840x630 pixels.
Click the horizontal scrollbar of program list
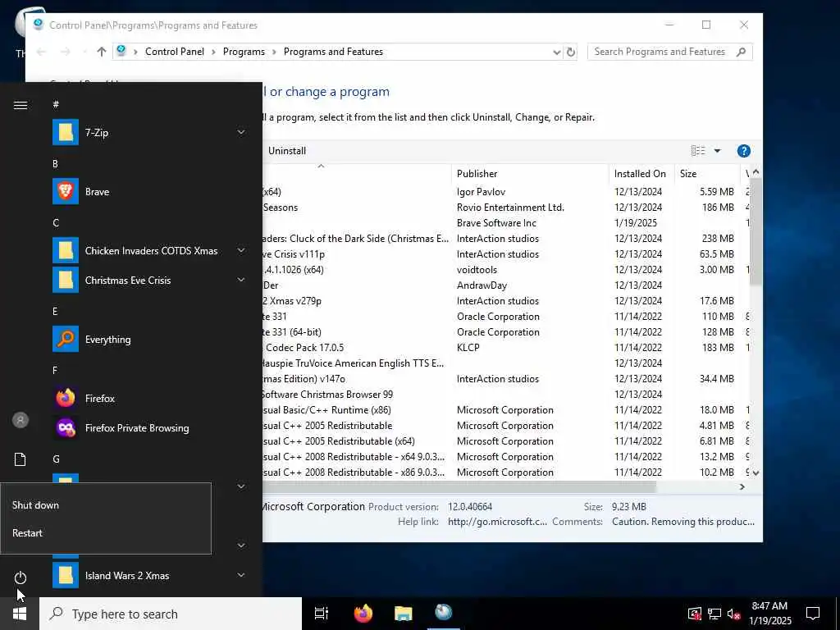[x=459, y=486]
